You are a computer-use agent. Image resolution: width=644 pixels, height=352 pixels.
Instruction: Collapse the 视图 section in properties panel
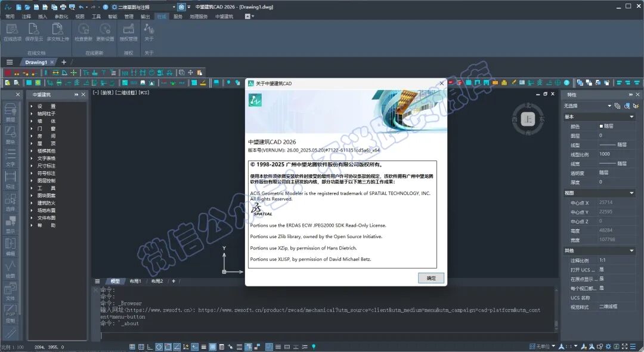[x=631, y=193]
